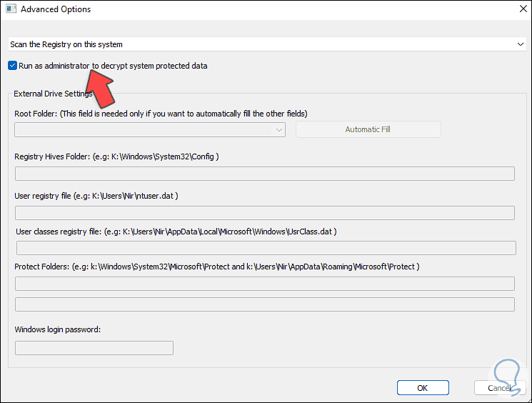Select the User classes registry file field
Viewport: 532px width, 403px height.
pos(266,248)
